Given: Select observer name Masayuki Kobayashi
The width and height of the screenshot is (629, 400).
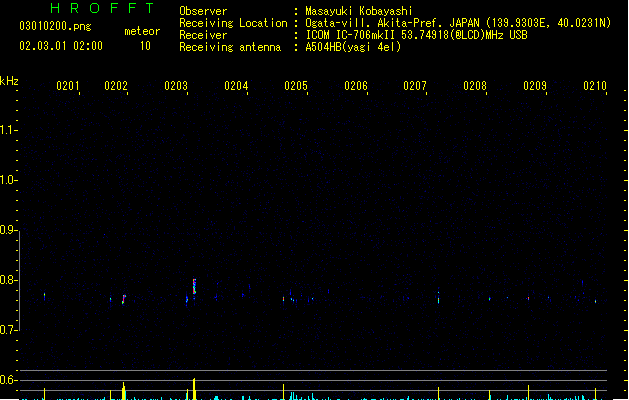Looking at the screenshot, I should point(359,11).
